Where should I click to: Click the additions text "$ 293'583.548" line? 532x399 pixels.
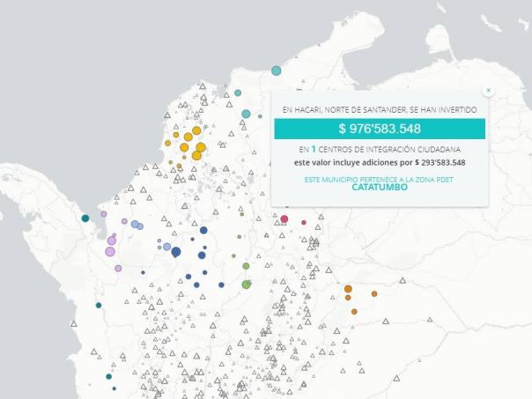point(379,163)
